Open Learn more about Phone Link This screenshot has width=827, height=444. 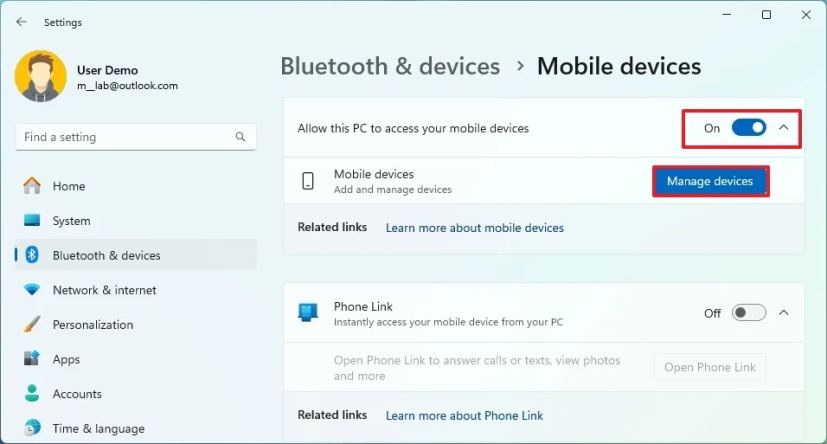tap(464, 416)
